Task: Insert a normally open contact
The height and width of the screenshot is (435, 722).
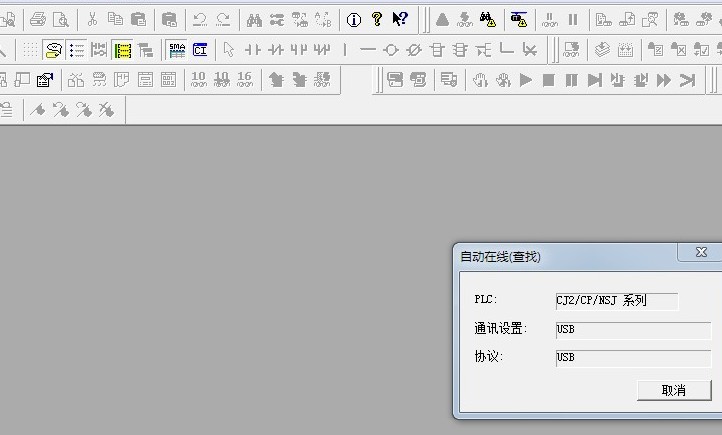Action: pos(252,49)
